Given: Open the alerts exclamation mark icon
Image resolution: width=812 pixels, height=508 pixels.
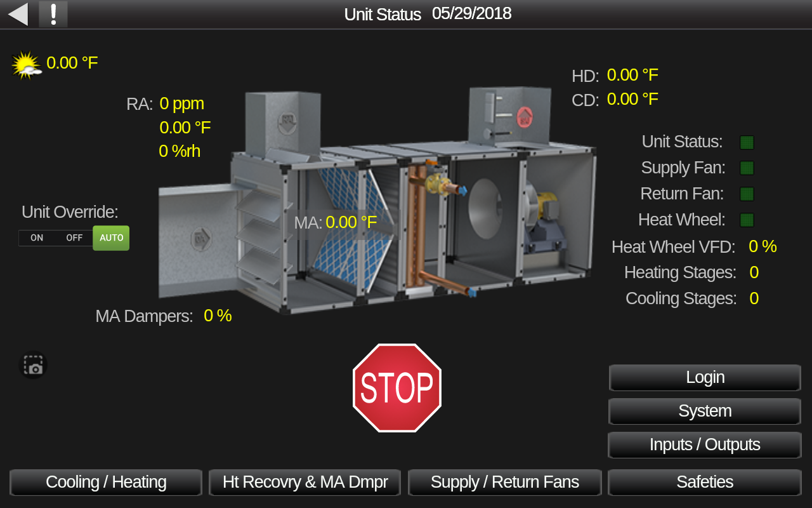Looking at the screenshot, I should point(53,14).
